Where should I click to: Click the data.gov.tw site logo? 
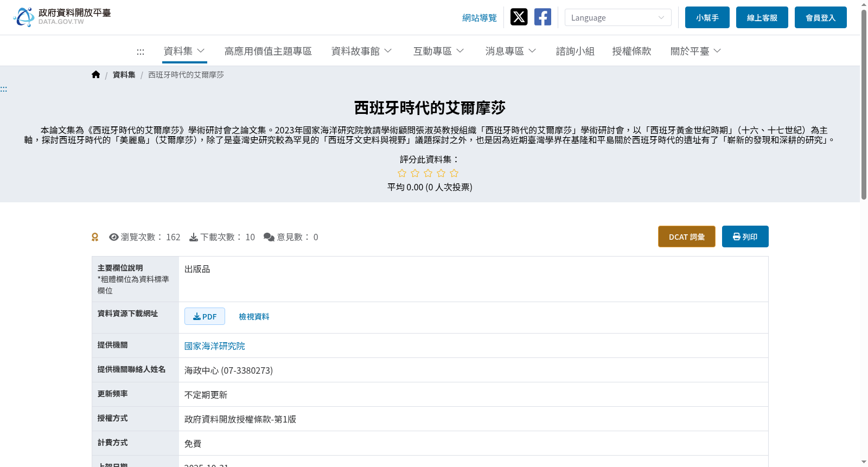click(62, 17)
